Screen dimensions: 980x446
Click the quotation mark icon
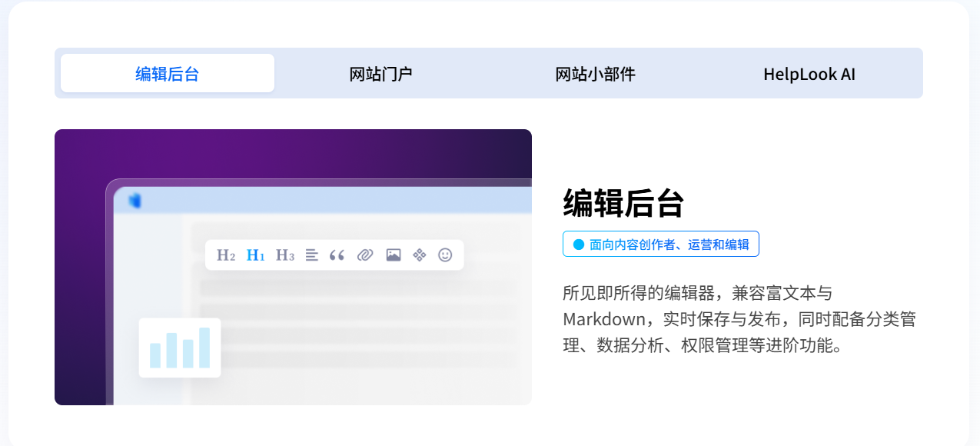[337, 255]
